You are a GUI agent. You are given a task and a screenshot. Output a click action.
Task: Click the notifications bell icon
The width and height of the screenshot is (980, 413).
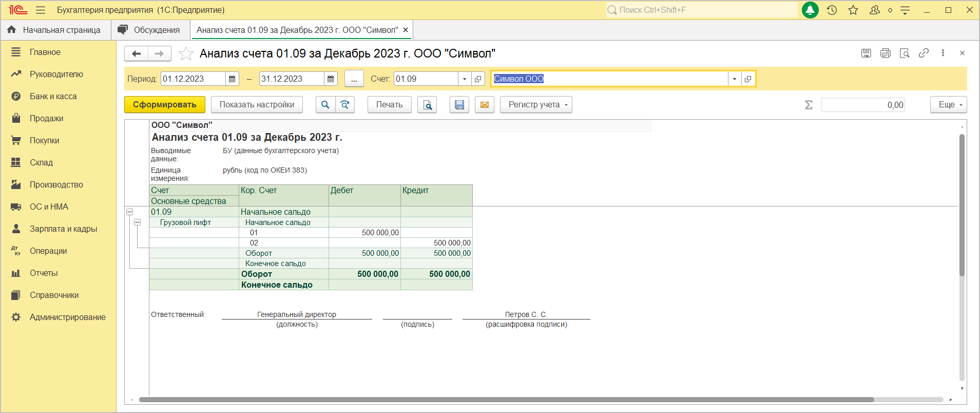click(x=810, y=10)
